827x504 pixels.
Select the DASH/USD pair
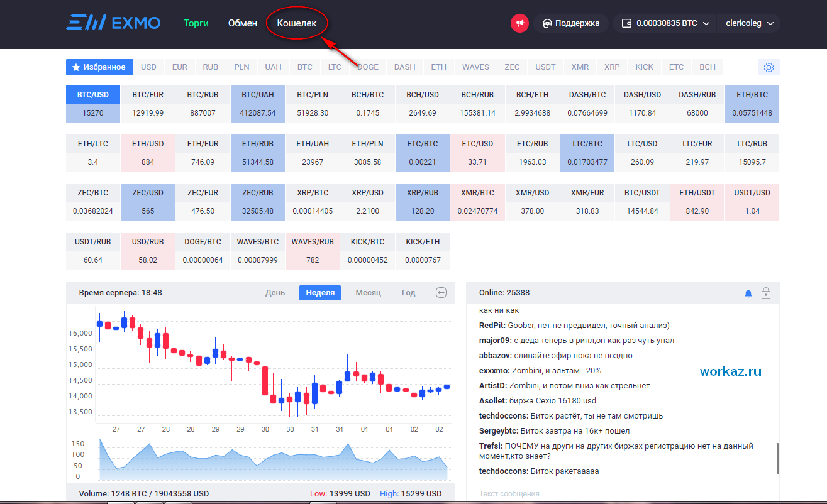click(642, 104)
